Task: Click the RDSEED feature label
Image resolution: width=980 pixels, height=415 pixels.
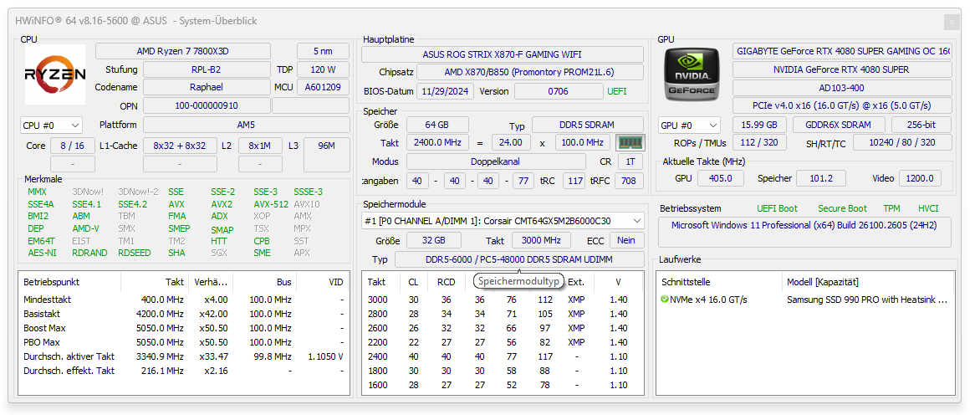Action: [x=135, y=253]
